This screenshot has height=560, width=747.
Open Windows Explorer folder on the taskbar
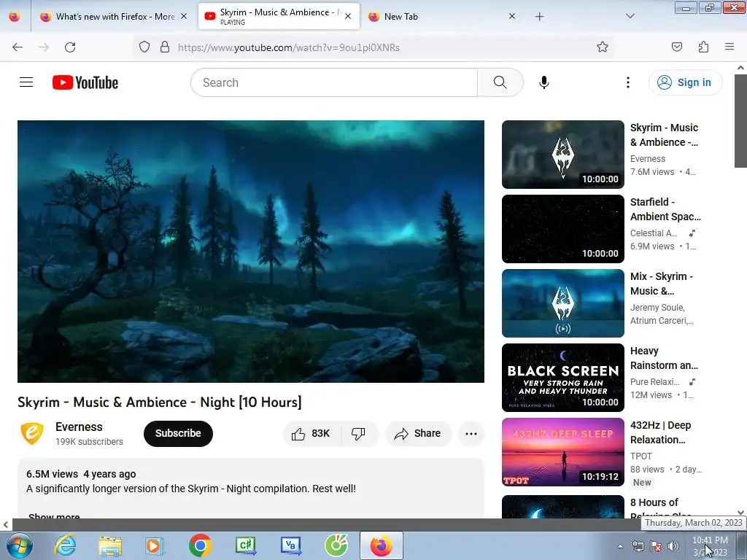click(110, 545)
